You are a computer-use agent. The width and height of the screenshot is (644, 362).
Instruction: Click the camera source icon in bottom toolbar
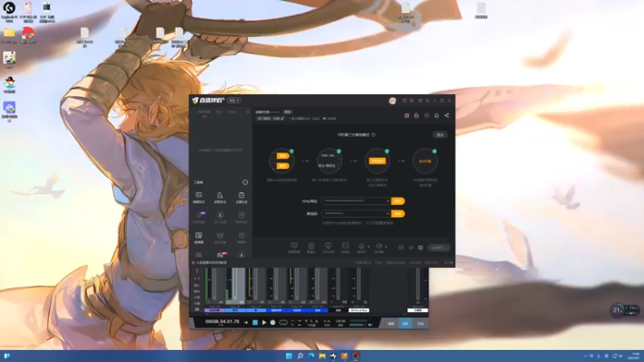pyautogui.click(x=311, y=247)
